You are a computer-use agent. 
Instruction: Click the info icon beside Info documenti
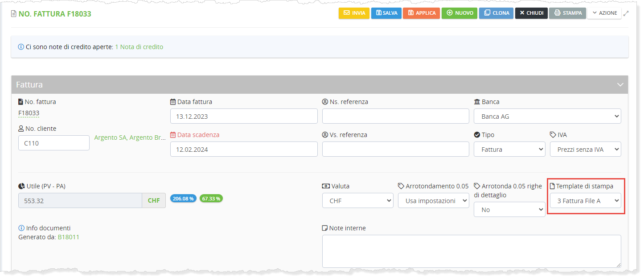click(21, 228)
